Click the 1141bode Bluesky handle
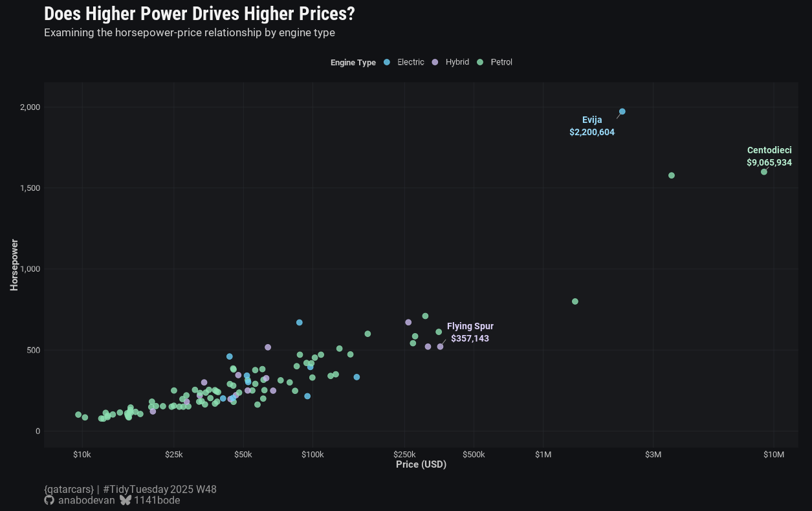 coord(157,501)
